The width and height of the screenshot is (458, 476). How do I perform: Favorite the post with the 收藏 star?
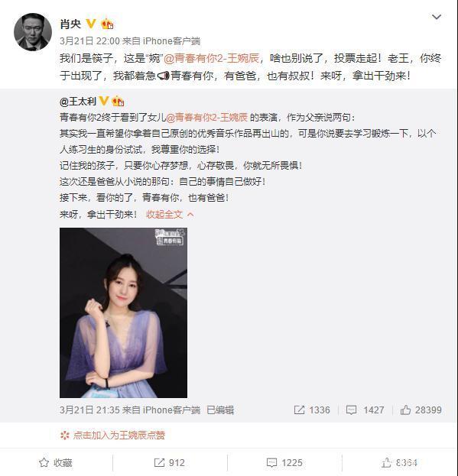[x=56, y=463]
